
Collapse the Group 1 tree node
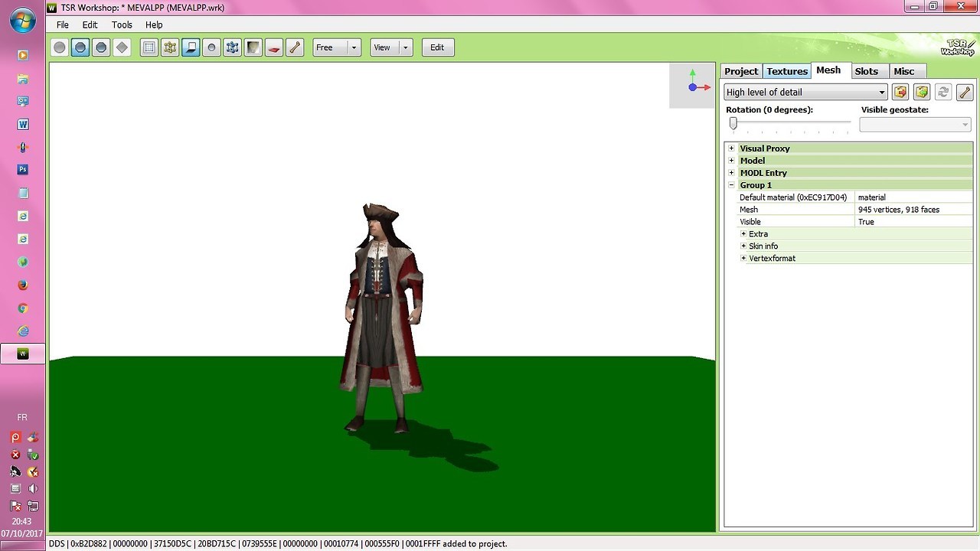pyautogui.click(x=731, y=185)
